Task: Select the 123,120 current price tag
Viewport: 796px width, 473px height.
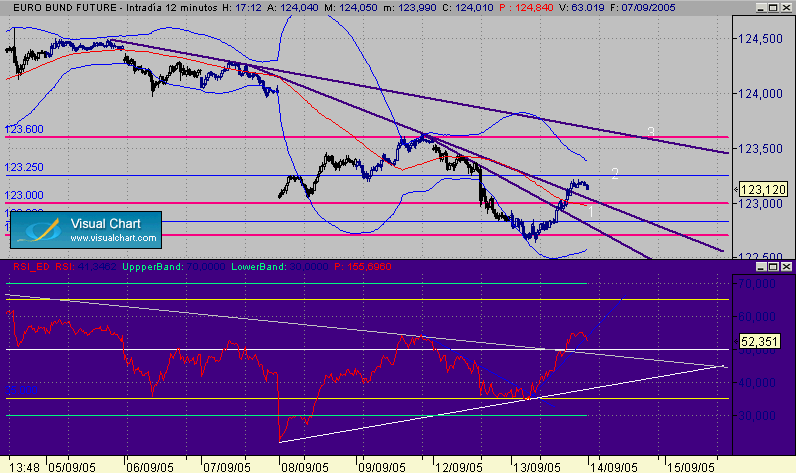Action: (763, 189)
